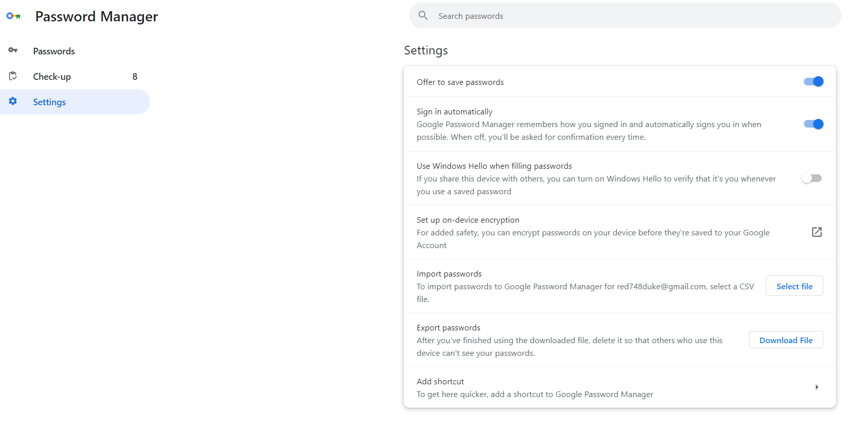Disable Offer to save passwords toggle

click(x=813, y=82)
